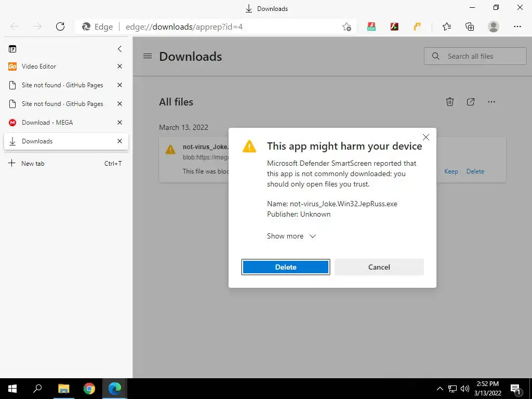Close the Video Editor tab
The image size is (532, 399).
coord(119,66)
